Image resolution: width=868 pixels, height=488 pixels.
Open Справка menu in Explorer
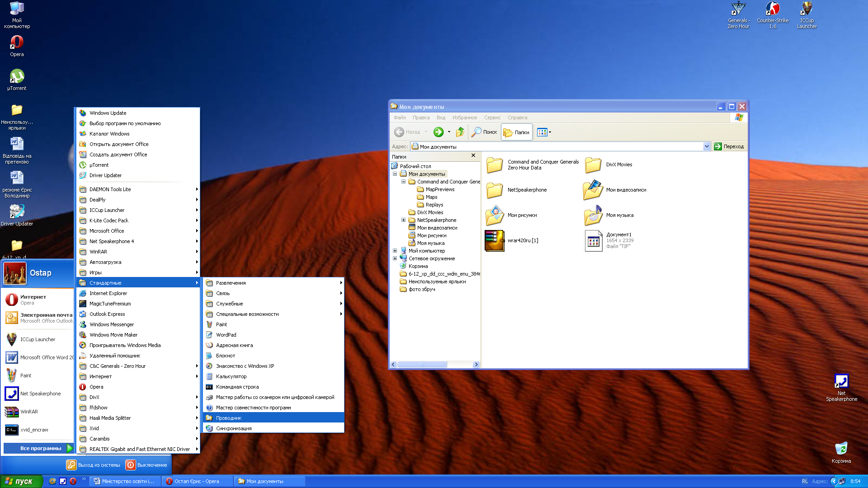click(x=517, y=117)
